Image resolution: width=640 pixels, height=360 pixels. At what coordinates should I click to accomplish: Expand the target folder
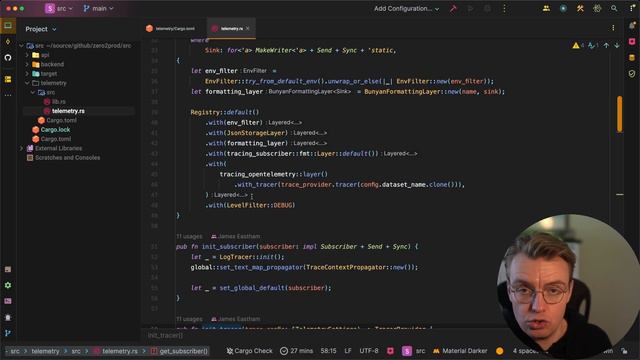(27, 73)
